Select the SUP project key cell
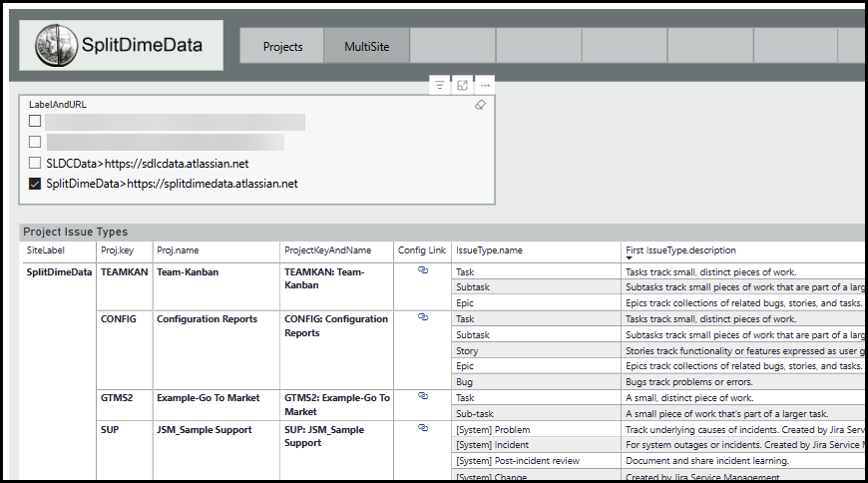This screenshot has height=483, width=868. pyautogui.click(x=110, y=430)
